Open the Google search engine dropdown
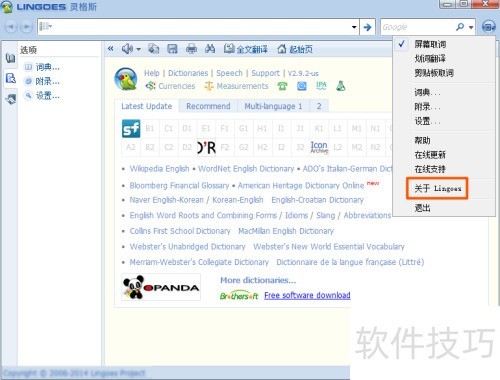500x380 pixels. pyautogui.click(x=471, y=27)
